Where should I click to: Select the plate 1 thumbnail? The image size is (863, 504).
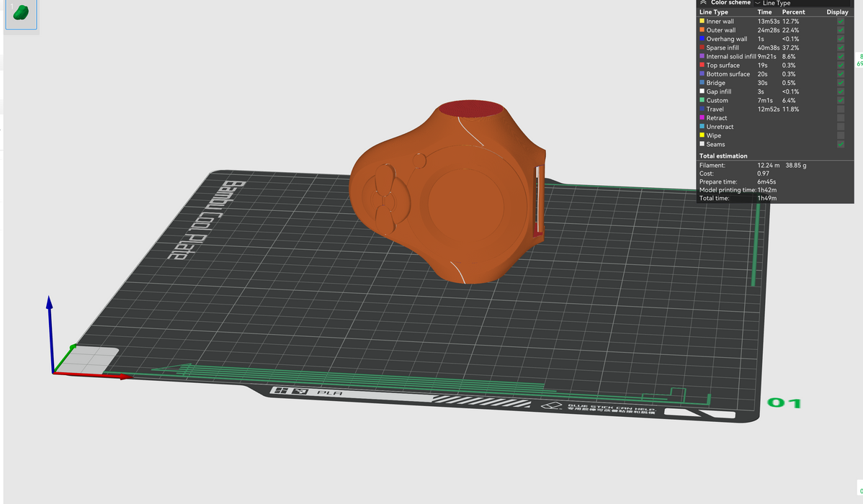pos(21,14)
